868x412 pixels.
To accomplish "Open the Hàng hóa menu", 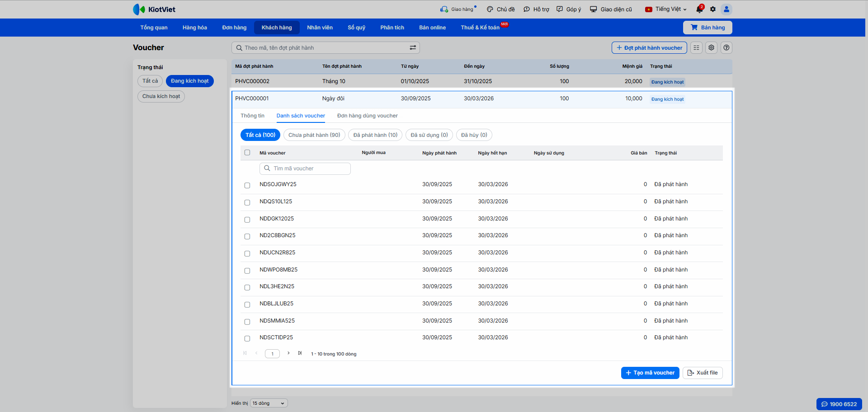I will 195,28.
